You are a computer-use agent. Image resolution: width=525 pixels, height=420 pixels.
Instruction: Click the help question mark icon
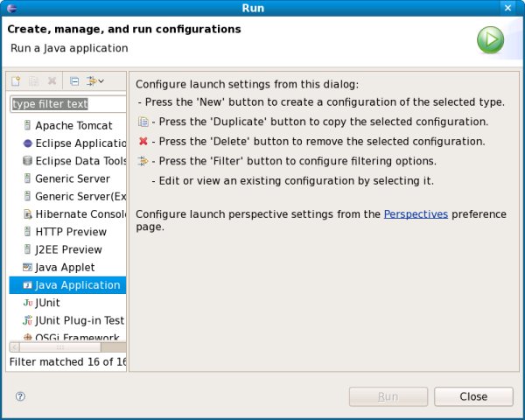click(20, 396)
